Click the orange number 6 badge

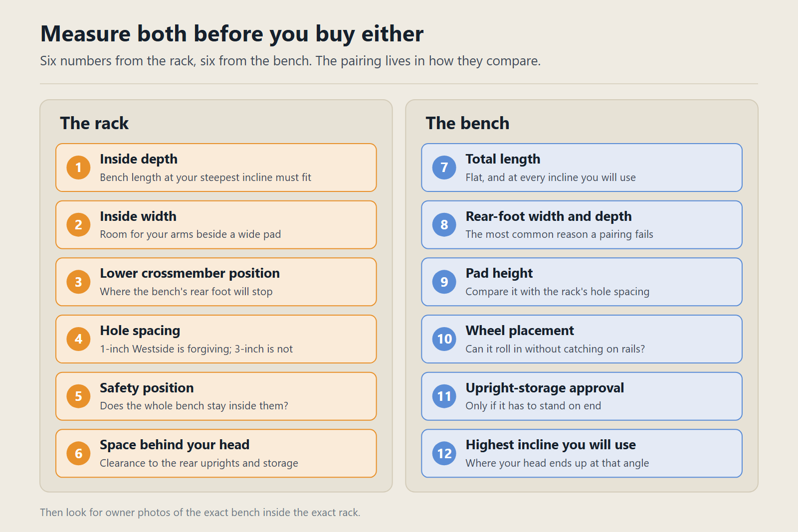coord(78,454)
